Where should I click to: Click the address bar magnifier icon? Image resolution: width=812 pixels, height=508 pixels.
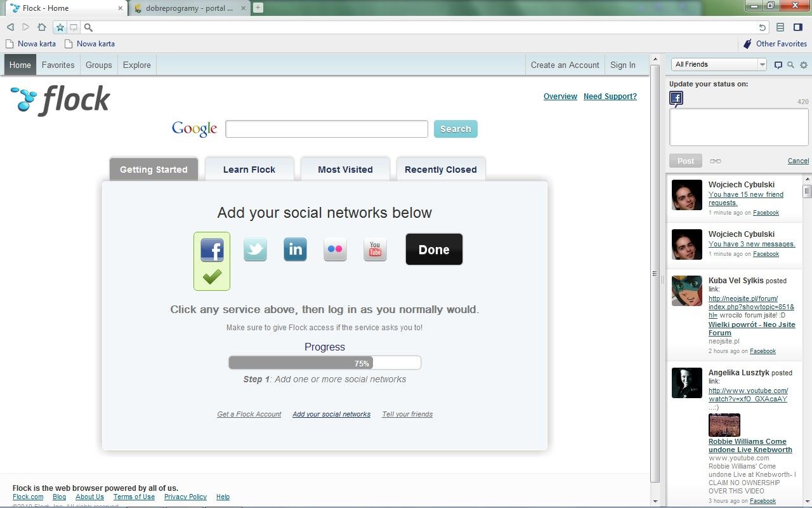pos(88,27)
